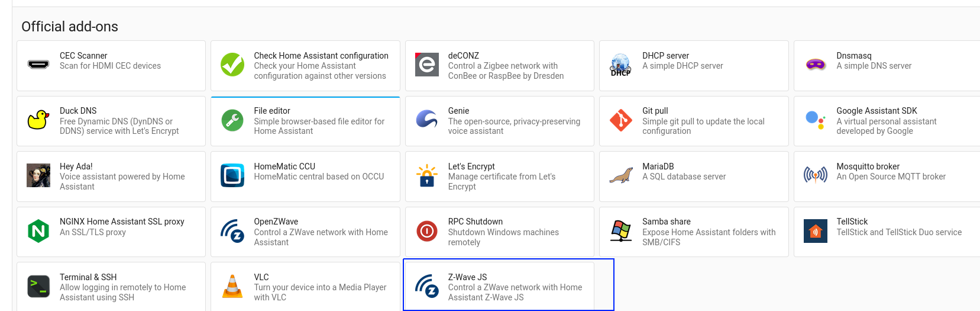The image size is (980, 311).
Task: Click the Duck DNS Let's Encrypt description
Action: [x=119, y=126]
